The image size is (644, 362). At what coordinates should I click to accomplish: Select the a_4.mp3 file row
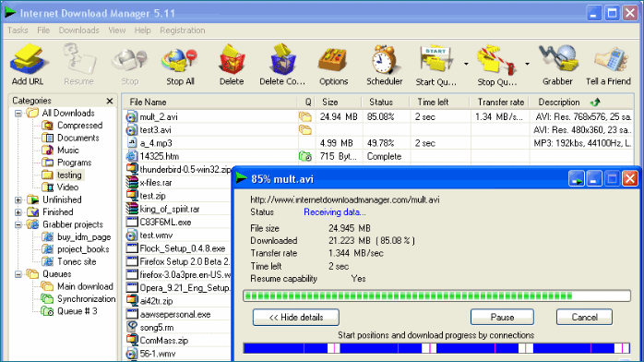[x=378, y=143]
